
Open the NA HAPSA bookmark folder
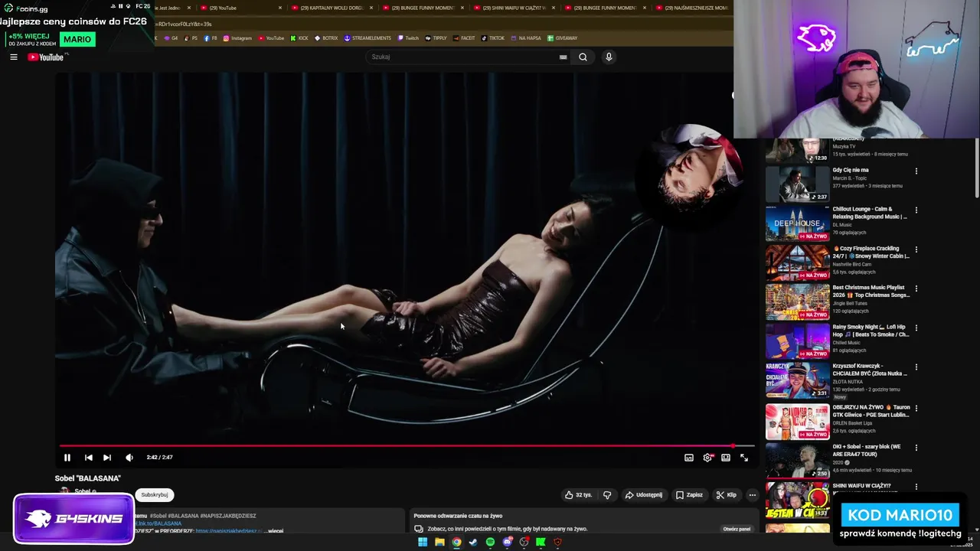pyautogui.click(x=524, y=38)
